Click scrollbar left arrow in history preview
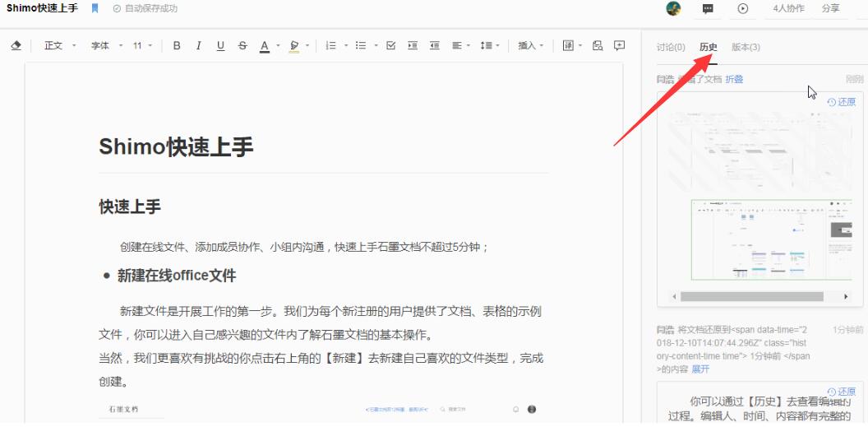Screen dimensions: 868x427 coord(674,297)
